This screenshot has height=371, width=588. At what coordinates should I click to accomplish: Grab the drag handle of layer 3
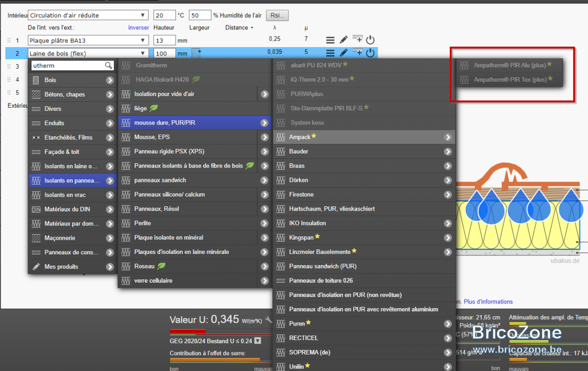(9, 66)
